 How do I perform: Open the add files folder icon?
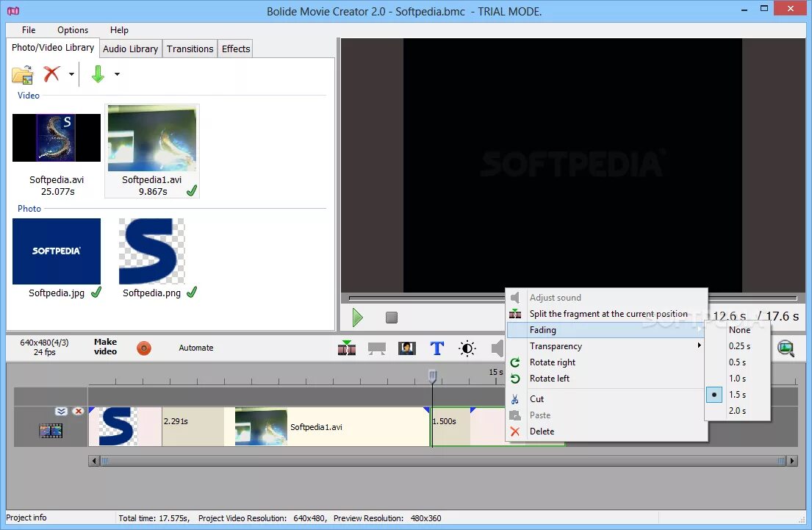(x=23, y=74)
